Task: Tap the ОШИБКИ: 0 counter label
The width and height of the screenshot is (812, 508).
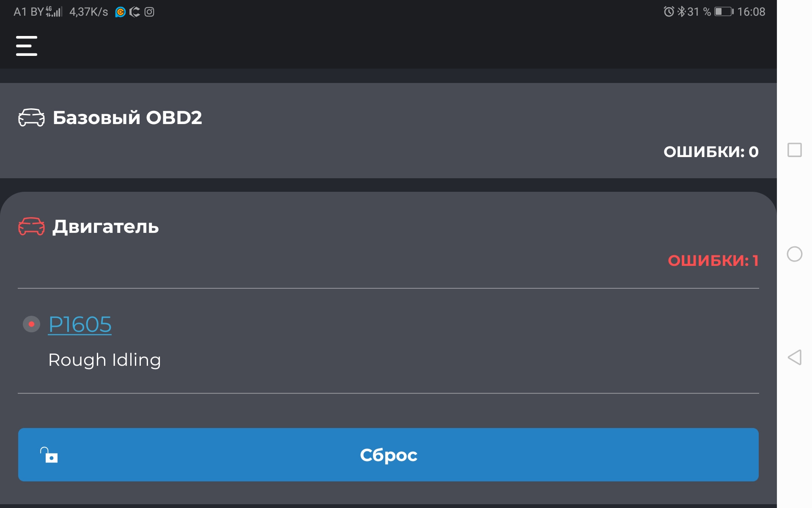Action: (711, 152)
